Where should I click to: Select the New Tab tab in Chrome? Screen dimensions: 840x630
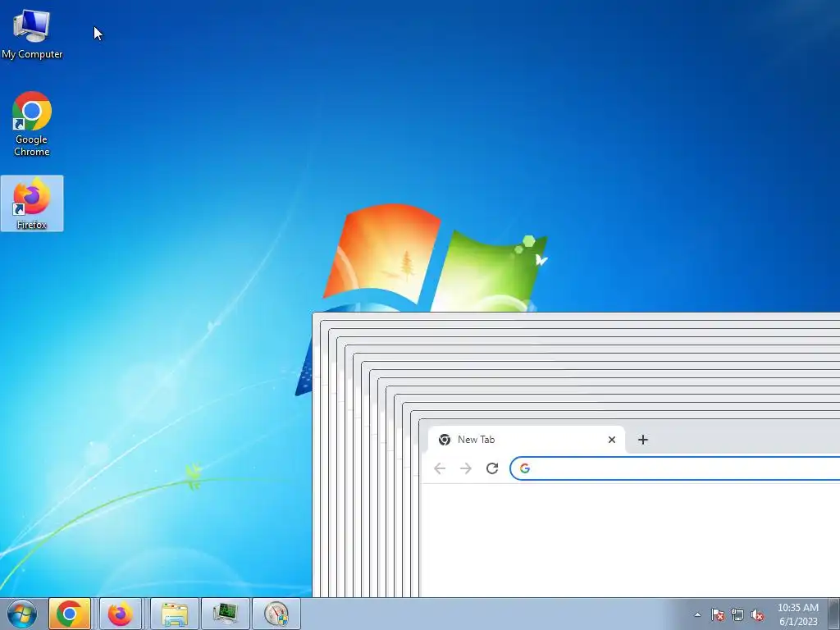(x=527, y=440)
